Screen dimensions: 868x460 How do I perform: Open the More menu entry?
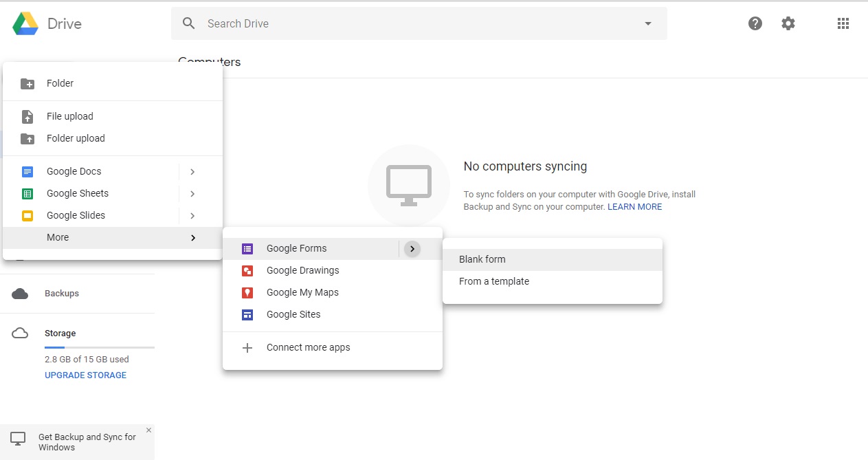[113, 237]
